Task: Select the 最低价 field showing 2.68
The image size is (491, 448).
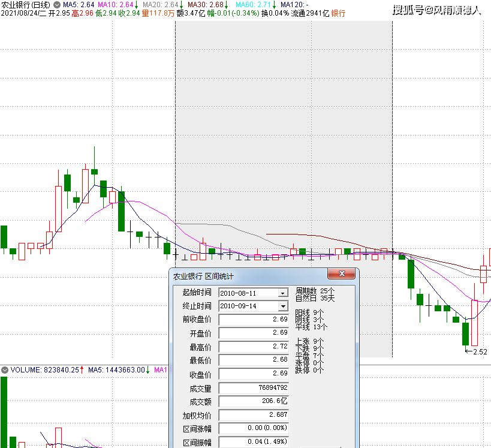Action: 254,360
